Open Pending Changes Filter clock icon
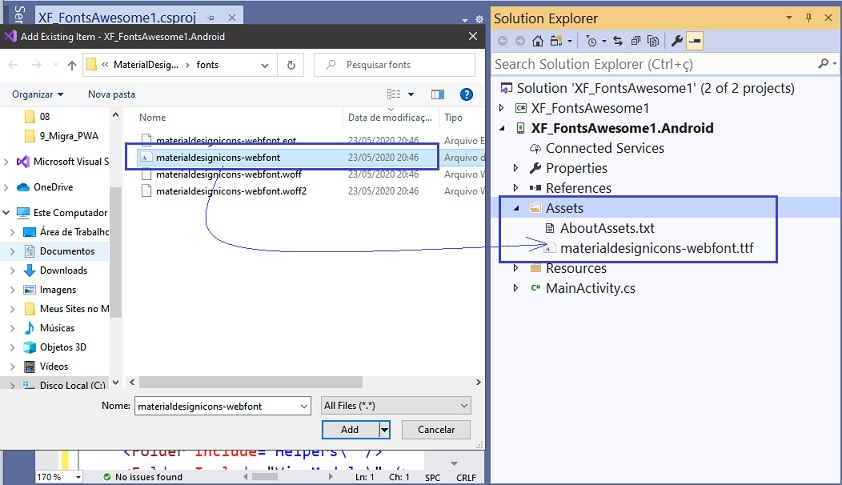Screen dimensions: 842x485 [591, 41]
